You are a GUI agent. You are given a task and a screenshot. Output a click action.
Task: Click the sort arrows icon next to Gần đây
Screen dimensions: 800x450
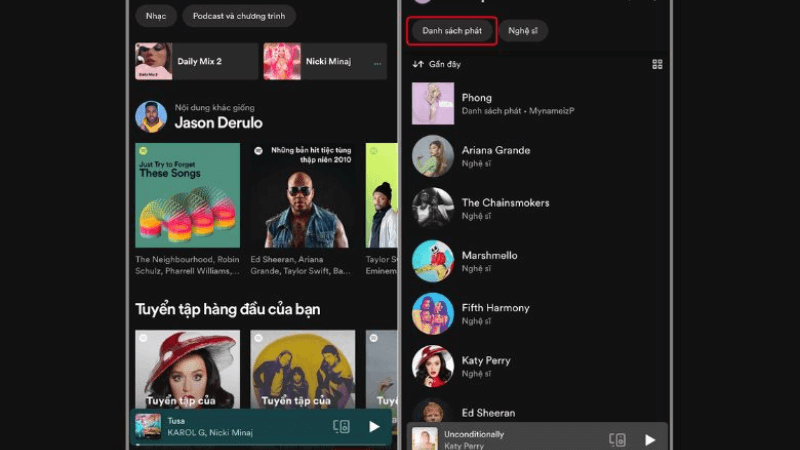(x=418, y=64)
